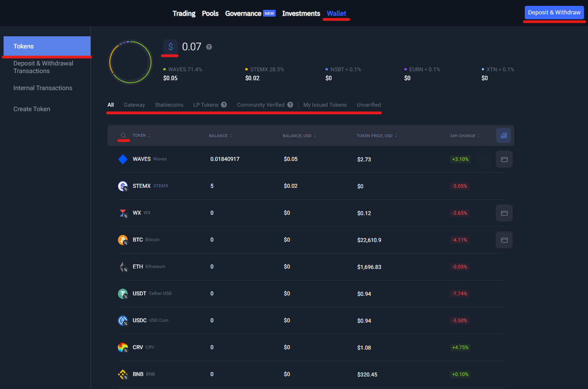Click the USD Coin logo
The width and height of the screenshot is (588, 389).
[123, 320]
